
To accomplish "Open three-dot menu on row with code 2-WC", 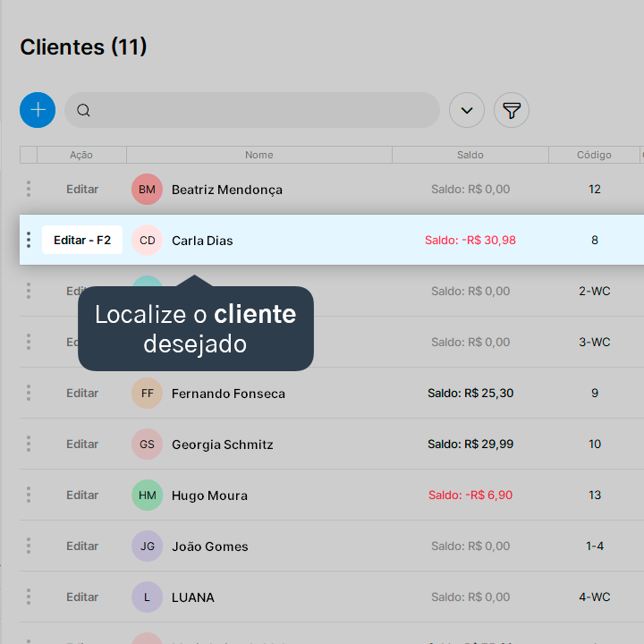I will click(29, 291).
